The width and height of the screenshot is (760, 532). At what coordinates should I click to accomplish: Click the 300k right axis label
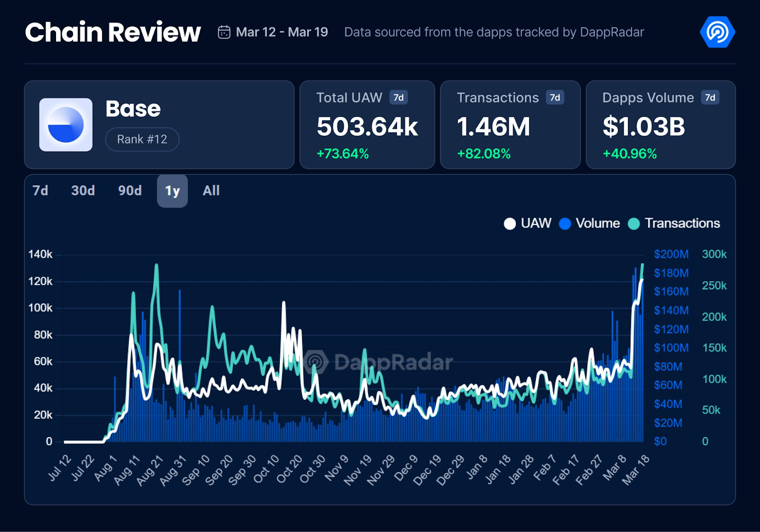pyautogui.click(x=714, y=254)
